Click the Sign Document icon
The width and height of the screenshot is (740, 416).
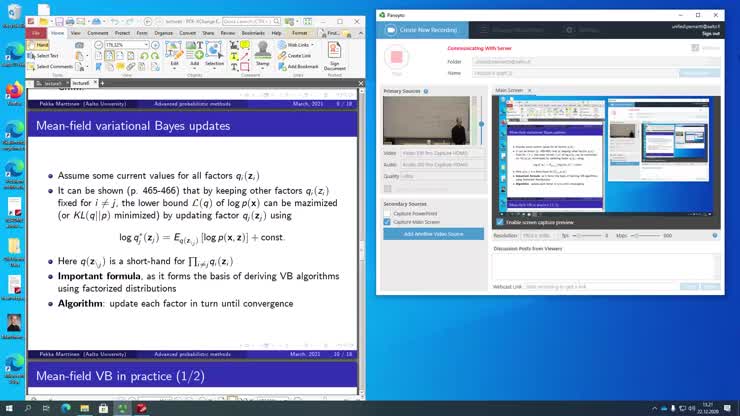(334, 56)
